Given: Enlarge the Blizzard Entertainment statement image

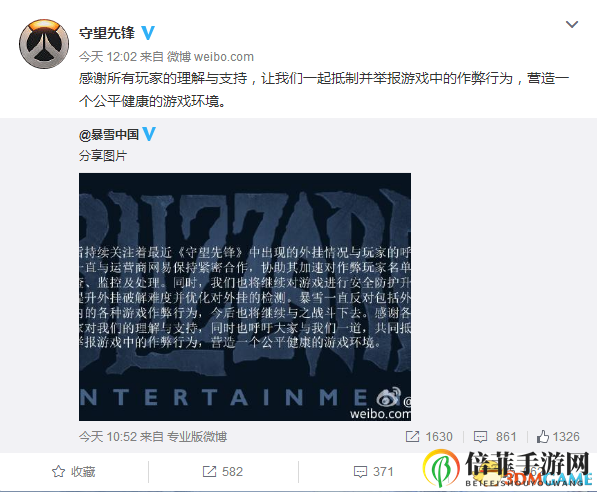Looking at the screenshot, I should 245,297.
